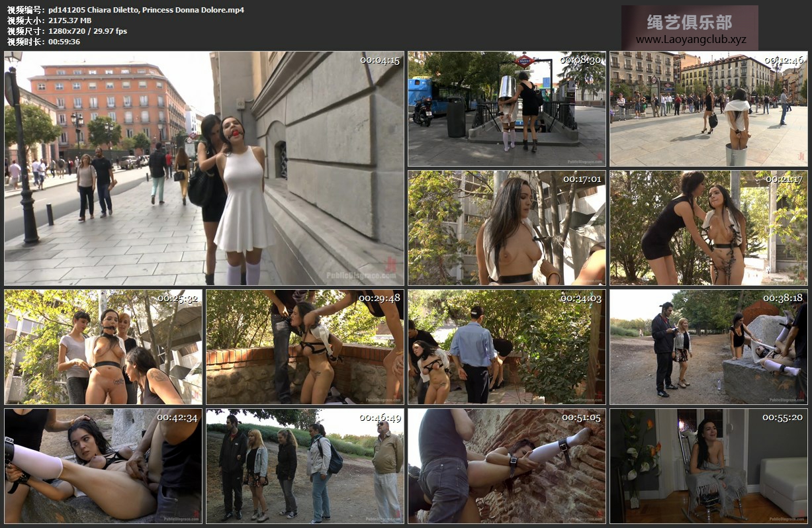Image resolution: width=812 pixels, height=528 pixels.
Task: Click the thumbnail timestamped 00:29:48
Action: (x=304, y=347)
